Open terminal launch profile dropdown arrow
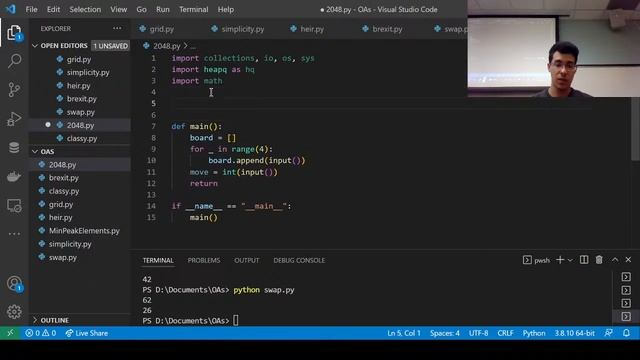 pyautogui.click(x=570, y=260)
